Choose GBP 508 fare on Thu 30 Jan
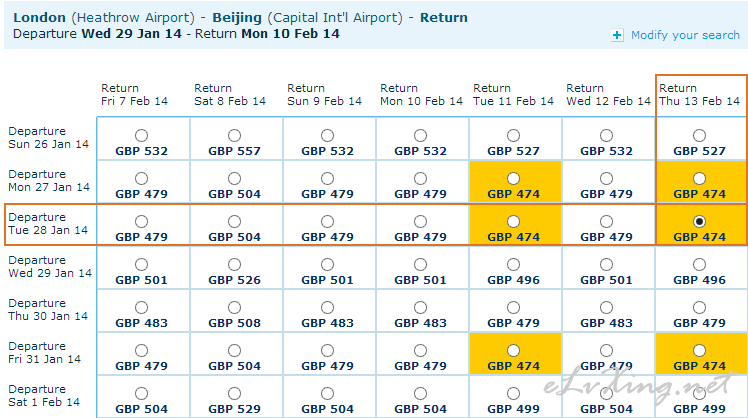 (234, 307)
